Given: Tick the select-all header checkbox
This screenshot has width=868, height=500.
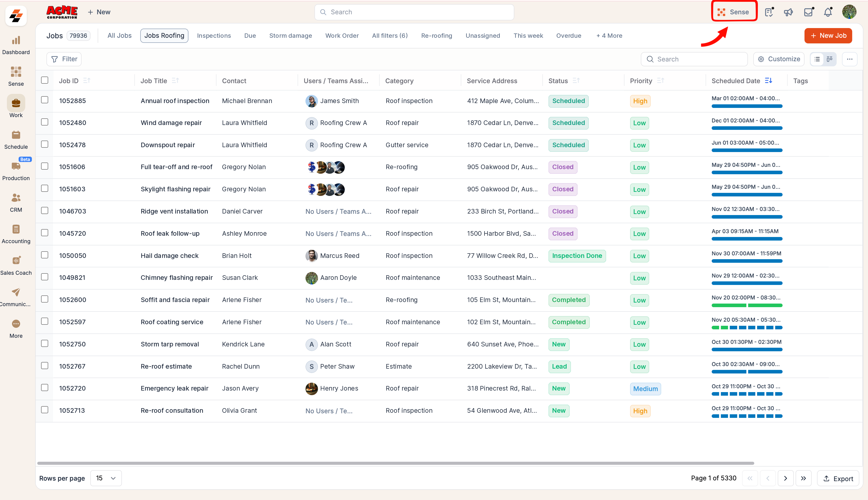Looking at the screenshot, I should (x=45, y=80).
